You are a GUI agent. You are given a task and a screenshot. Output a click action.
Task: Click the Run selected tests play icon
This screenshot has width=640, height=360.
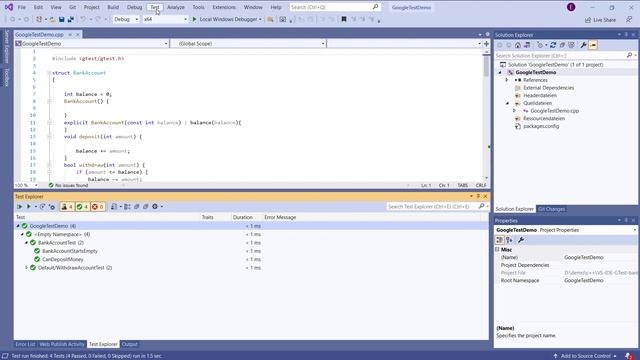coord(29,207)
